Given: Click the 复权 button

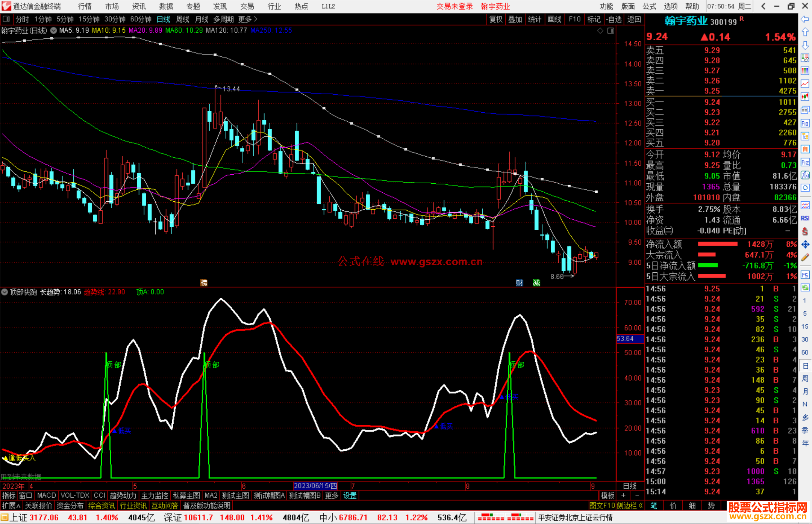Looking at the screenshot, I should (x=496, y=19).
